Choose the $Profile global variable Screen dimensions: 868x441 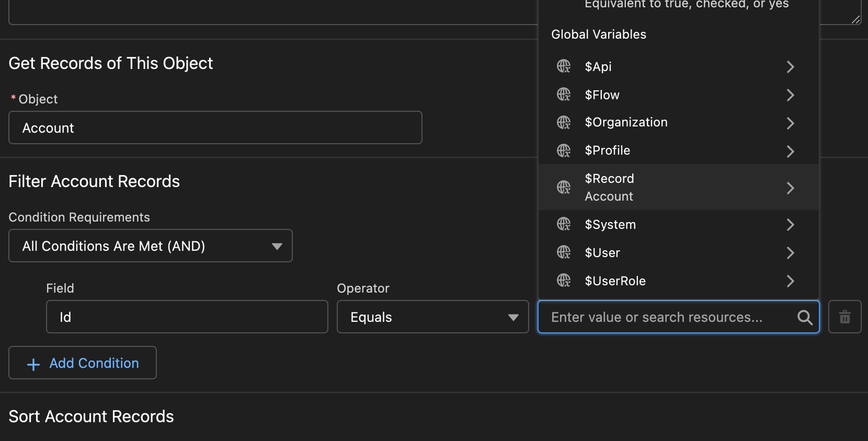coord(678,151)
